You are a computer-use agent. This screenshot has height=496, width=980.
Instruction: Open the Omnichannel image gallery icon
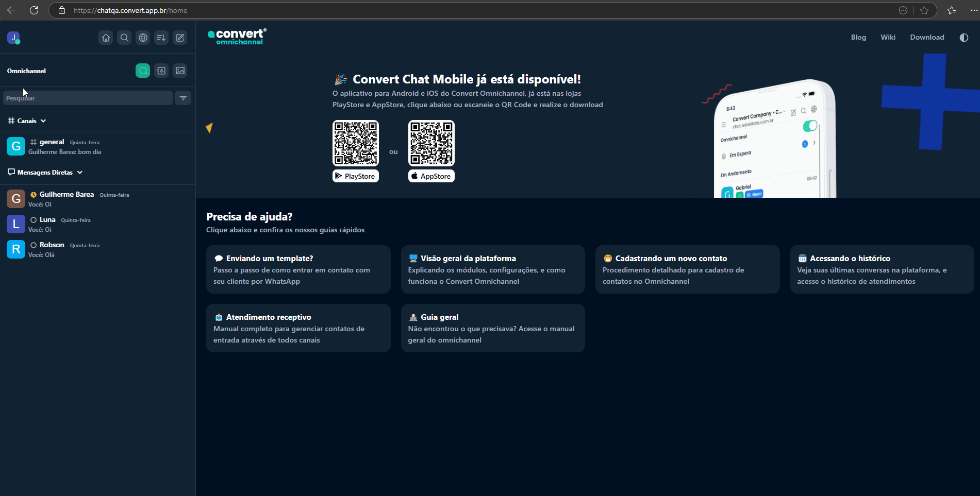180,71
